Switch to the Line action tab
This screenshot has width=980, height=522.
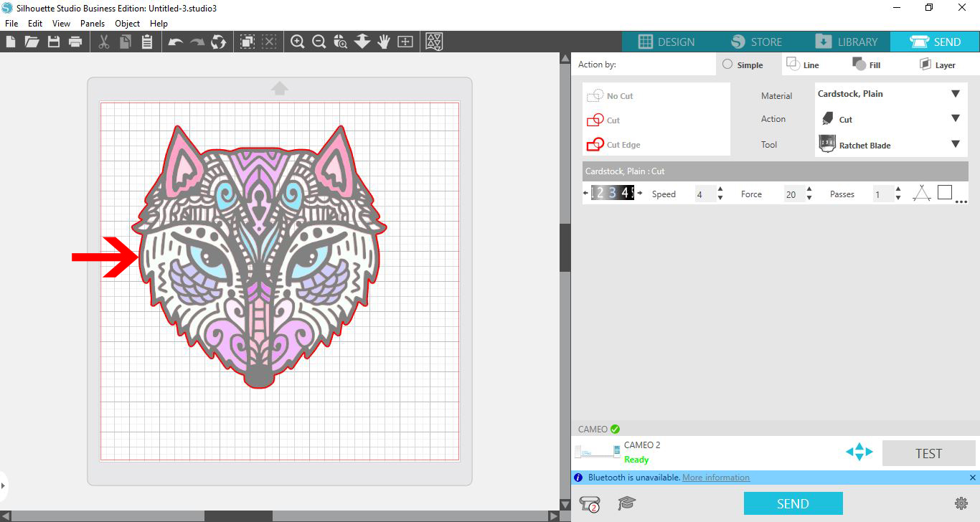(x=803, y=65)
